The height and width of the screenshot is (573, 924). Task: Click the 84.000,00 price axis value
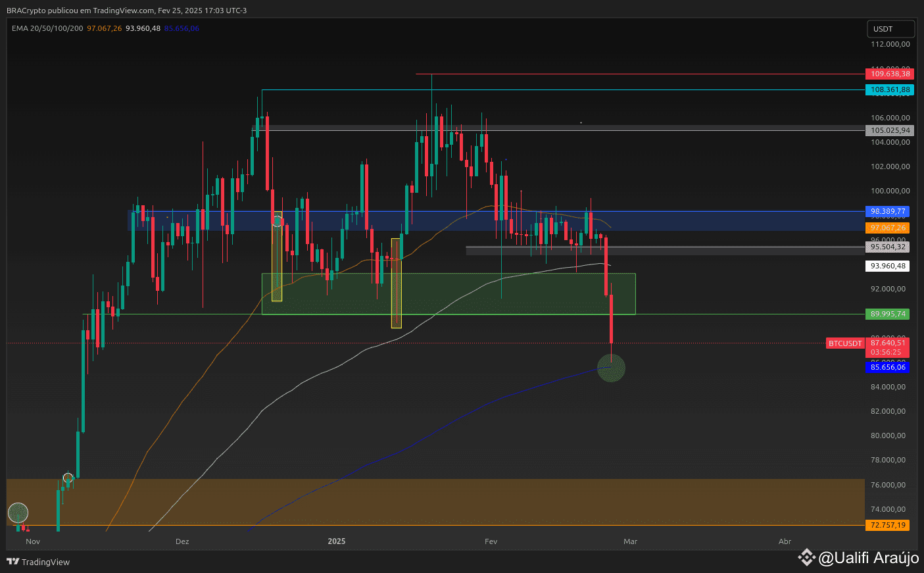coord(888,387)
